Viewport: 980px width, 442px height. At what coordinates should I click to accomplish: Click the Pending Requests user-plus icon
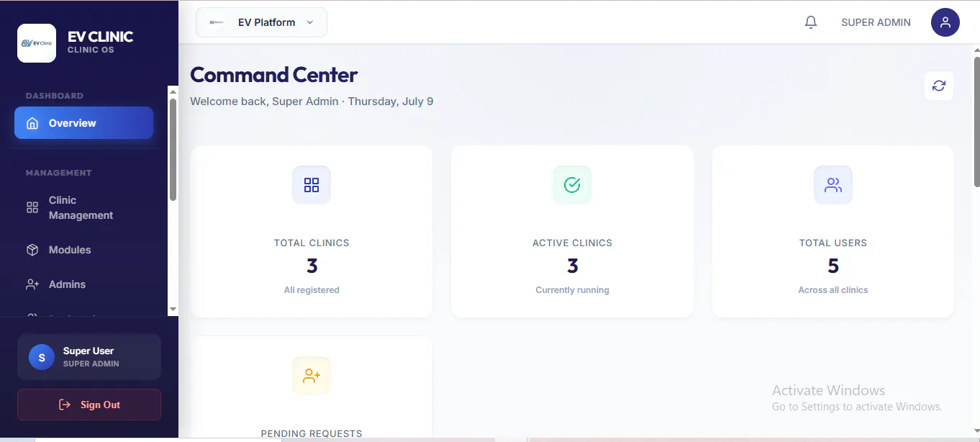pyautogui.click(x=312, y=376)
